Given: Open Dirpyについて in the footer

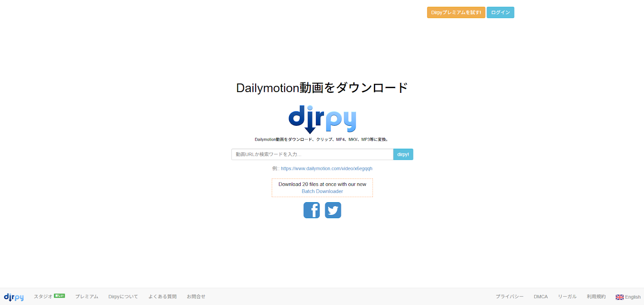Looking at the screenshot, I should 123,297.
